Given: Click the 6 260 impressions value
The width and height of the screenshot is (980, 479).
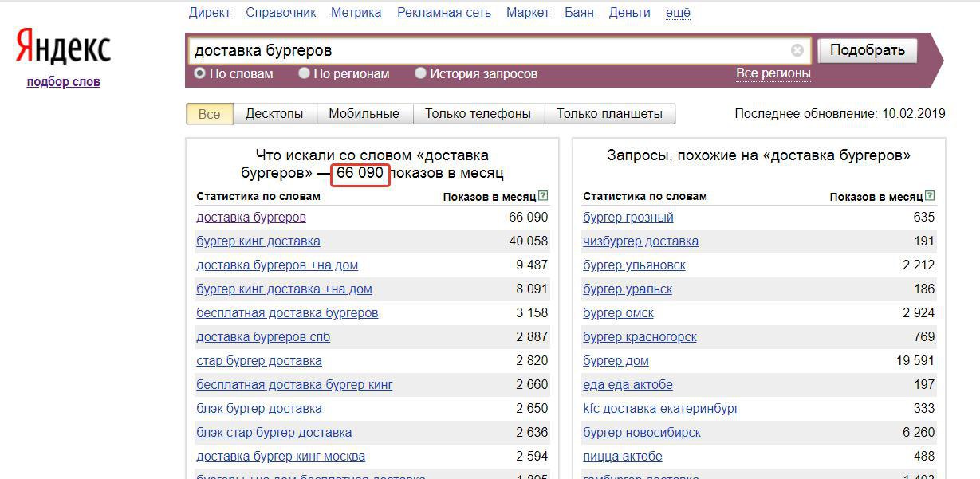Looking at the screenshot, I should point(919,432).
